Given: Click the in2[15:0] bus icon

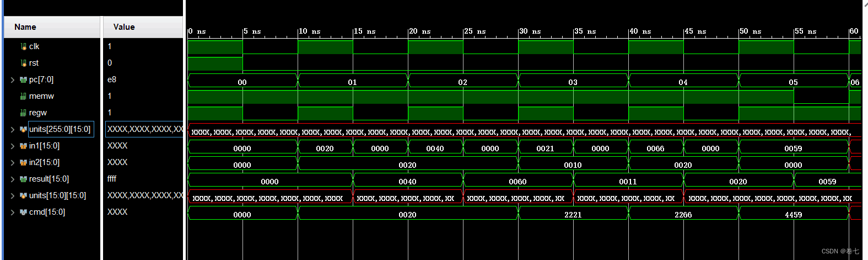Looking at the screenshot, I should 23,162.
